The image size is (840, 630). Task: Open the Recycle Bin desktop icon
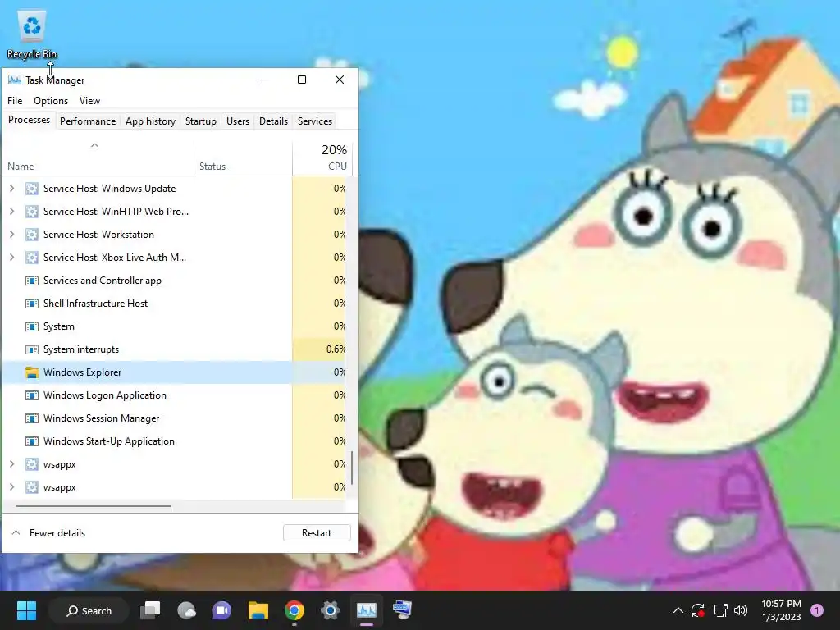32,34
